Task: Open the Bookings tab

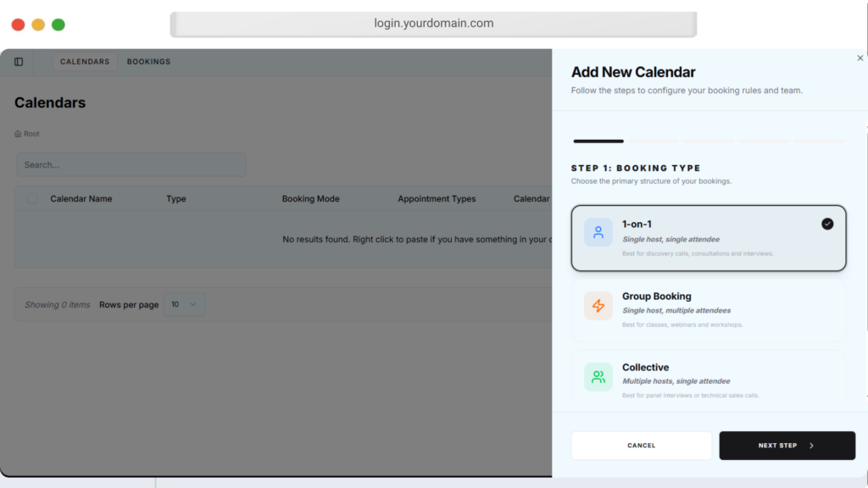Action: (x=148, y=62)
